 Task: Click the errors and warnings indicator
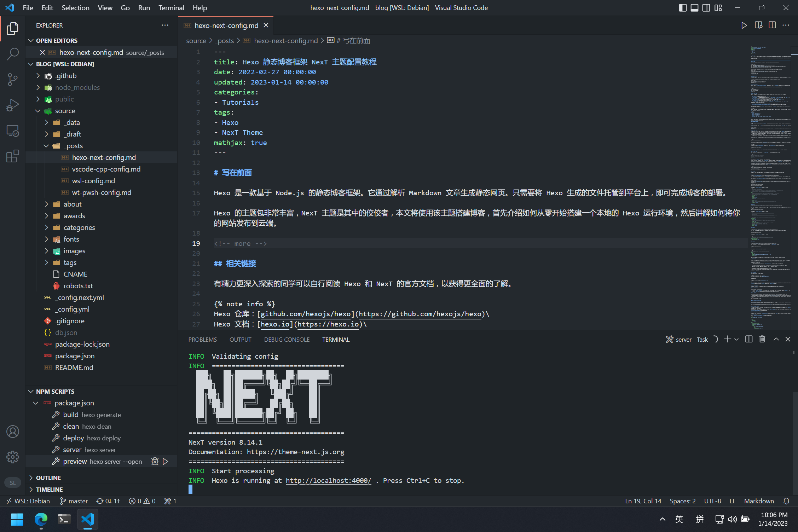[x=142, y=501]
